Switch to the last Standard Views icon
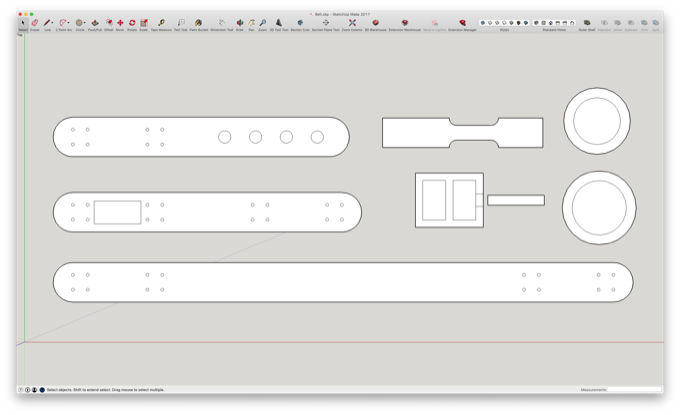Screen dimensions: 680x415 pos(572,23)
